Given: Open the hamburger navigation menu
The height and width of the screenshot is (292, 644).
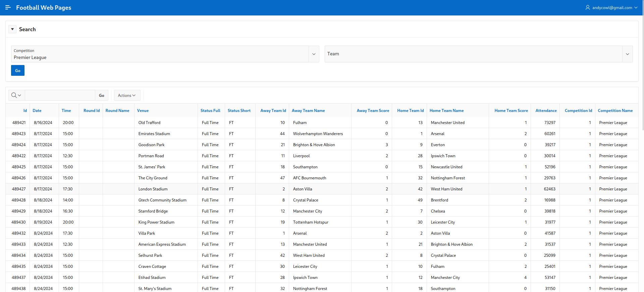Looking at the screenshot, I should 8,7.
